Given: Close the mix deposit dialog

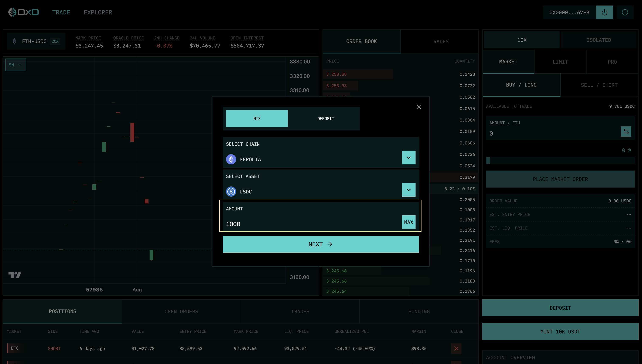Looking at the screenshot, I should tap(419, 107).
